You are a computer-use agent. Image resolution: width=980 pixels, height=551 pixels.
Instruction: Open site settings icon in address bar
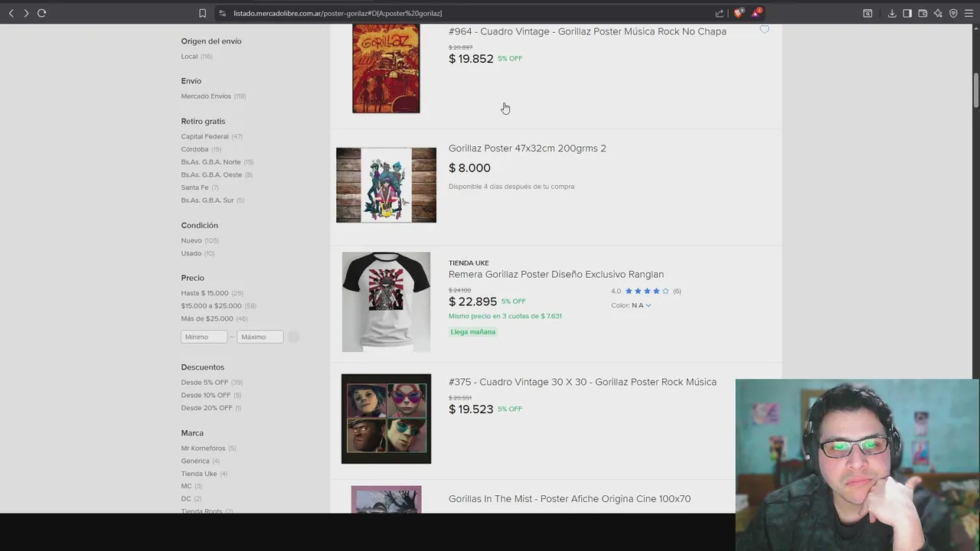click(x=222, y=13)
